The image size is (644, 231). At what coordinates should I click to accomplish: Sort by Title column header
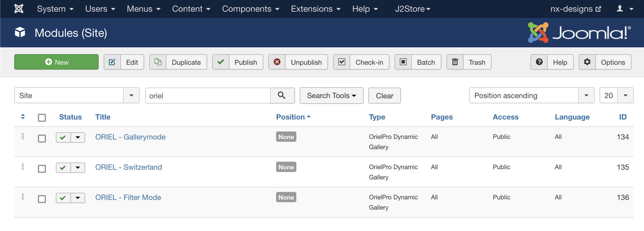(x=103, y=117)
